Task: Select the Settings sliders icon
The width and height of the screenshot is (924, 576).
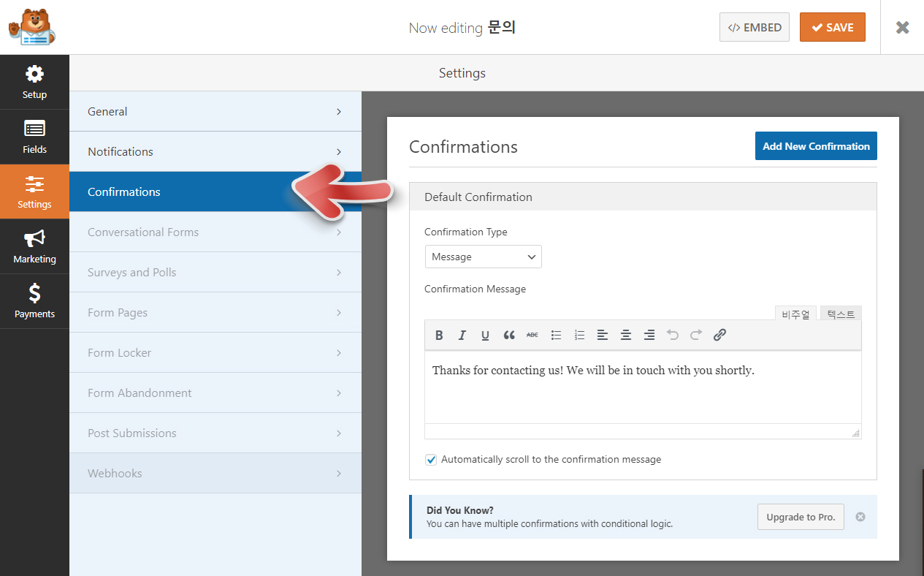Action: [x=34, y=183]
